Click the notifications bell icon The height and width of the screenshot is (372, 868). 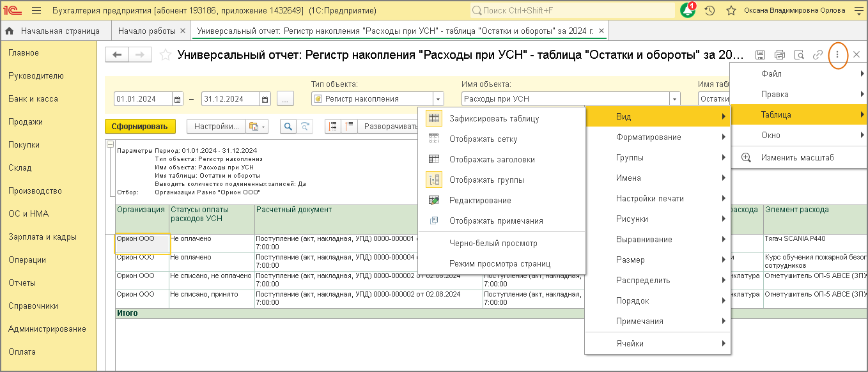coord(688,11)
